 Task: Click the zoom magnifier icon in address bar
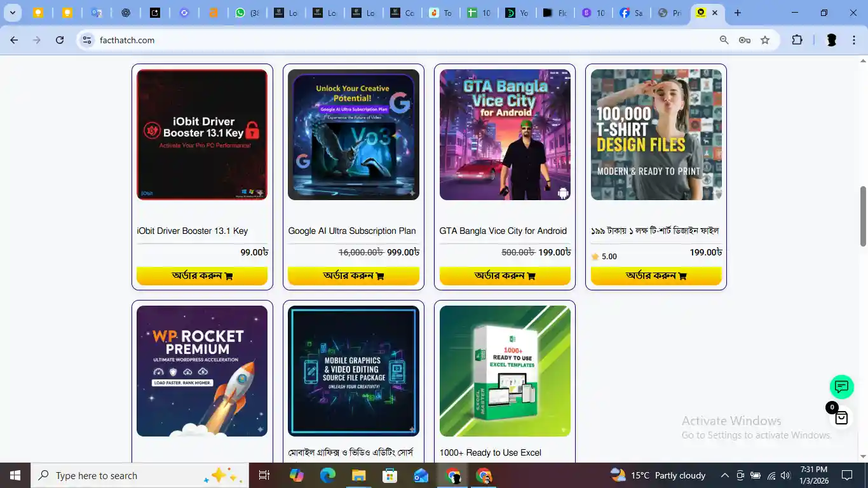(724, 40)
